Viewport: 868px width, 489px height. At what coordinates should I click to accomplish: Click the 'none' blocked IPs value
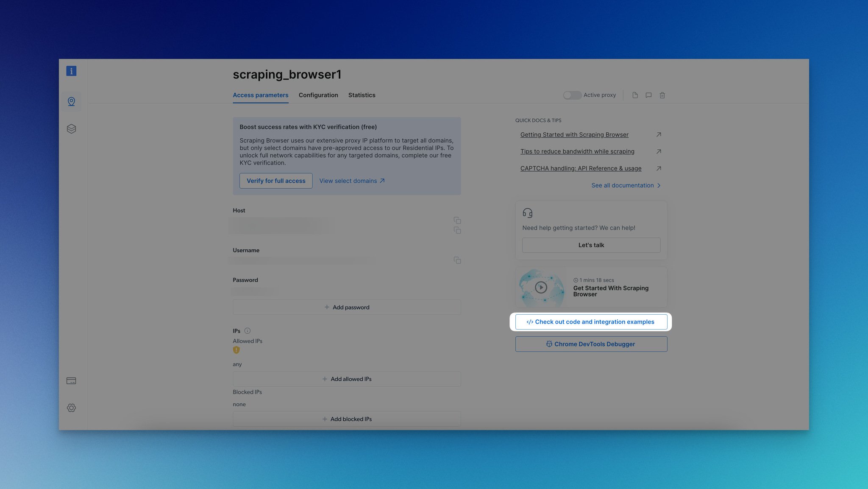coord(239,404)
